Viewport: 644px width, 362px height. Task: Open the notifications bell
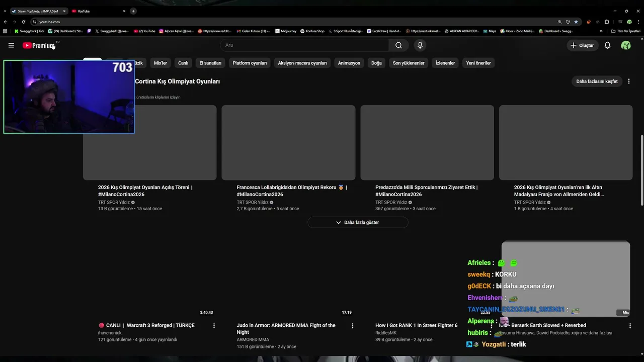pyautogui.click(x=607, y=45)
